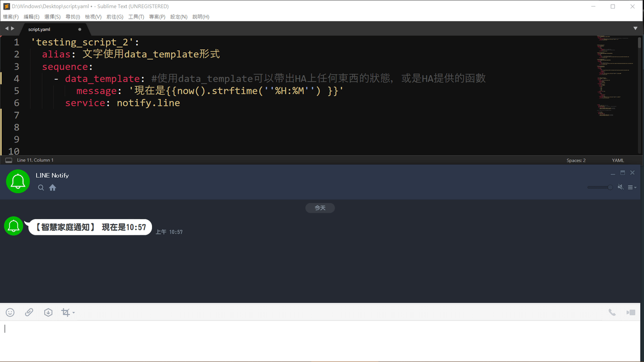The width and height of the screenshot is (644, 362).
Task: Open the tab list dropdown arrow
Action: coord(635,29)
